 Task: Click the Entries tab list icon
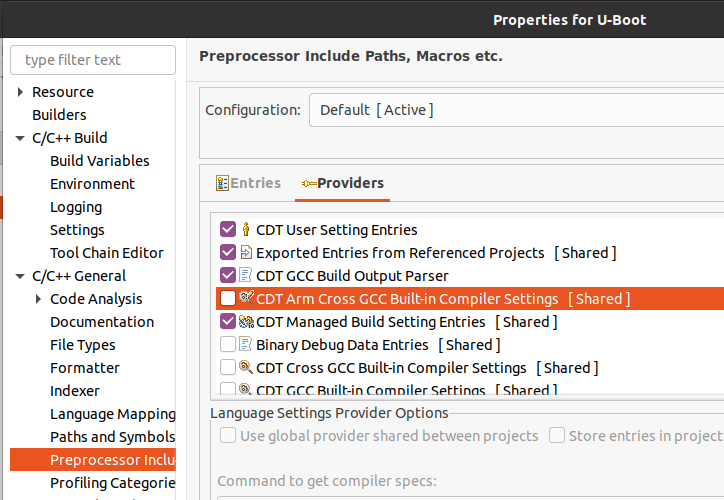222,183
